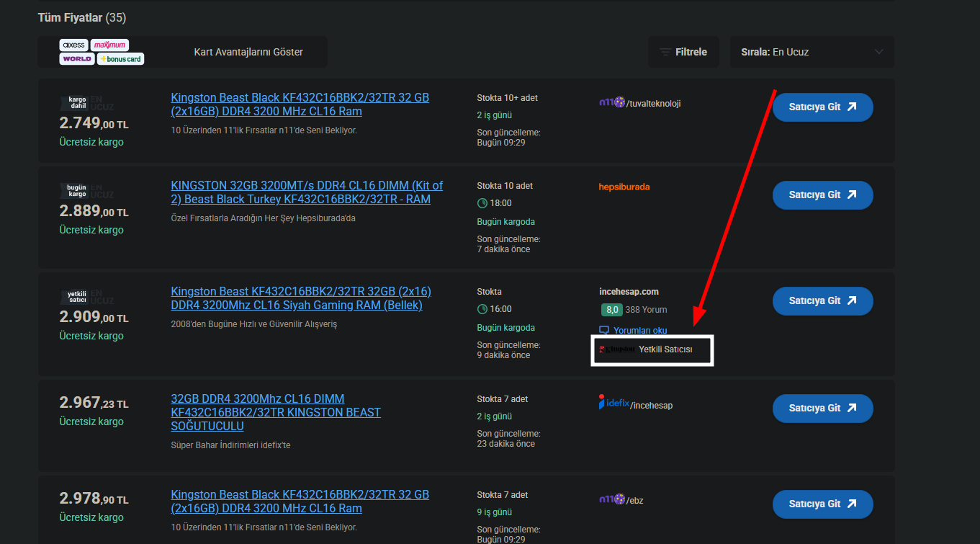Click Özel Fırsatlarla Aradığın Her Şey Hepsiburada'da text
Viewport: 980px width, 544px height.
click(x=263, y=218)
